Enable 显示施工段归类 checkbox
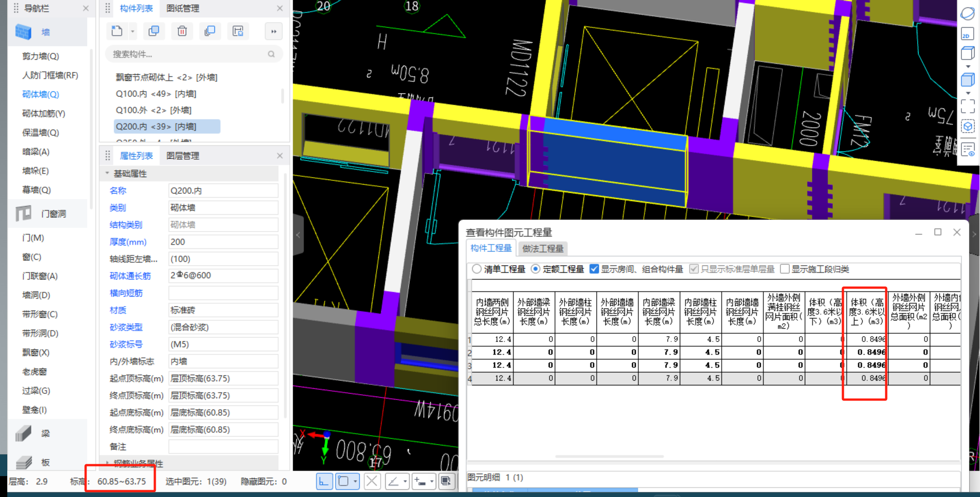Screen dimensions: 980x497 [785, 269]
